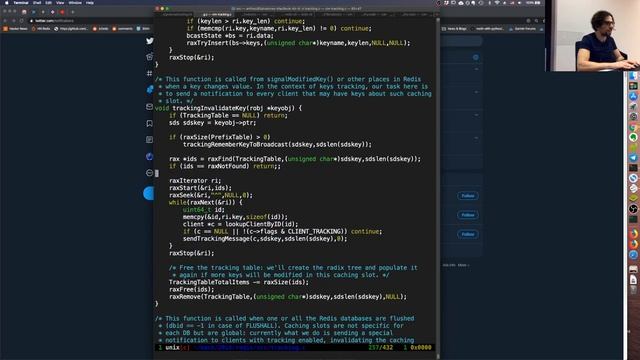Viewport: 640px width, 360px height.
Task: Click the middle Follow button in suggestions
Action: (468, 215)
